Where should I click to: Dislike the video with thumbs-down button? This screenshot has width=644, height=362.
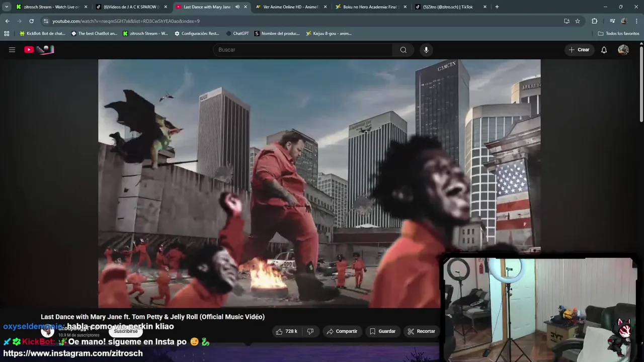(x=310, y=331)
